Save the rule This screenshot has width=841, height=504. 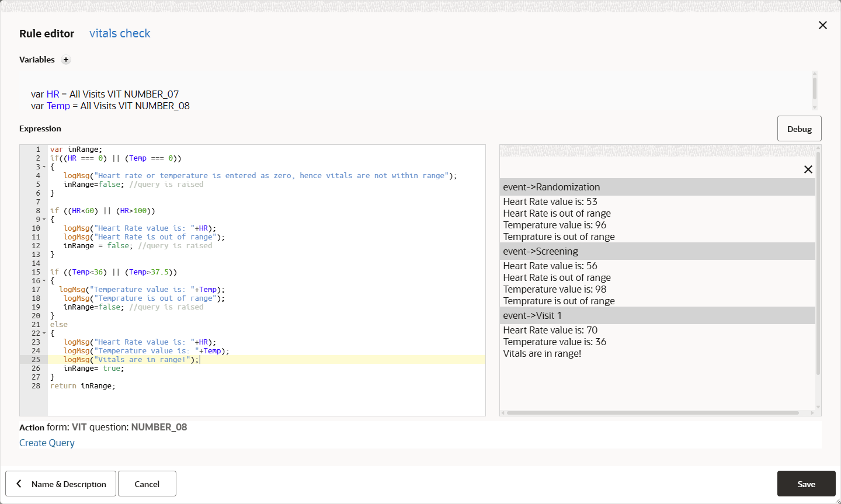tap(806, 484)
